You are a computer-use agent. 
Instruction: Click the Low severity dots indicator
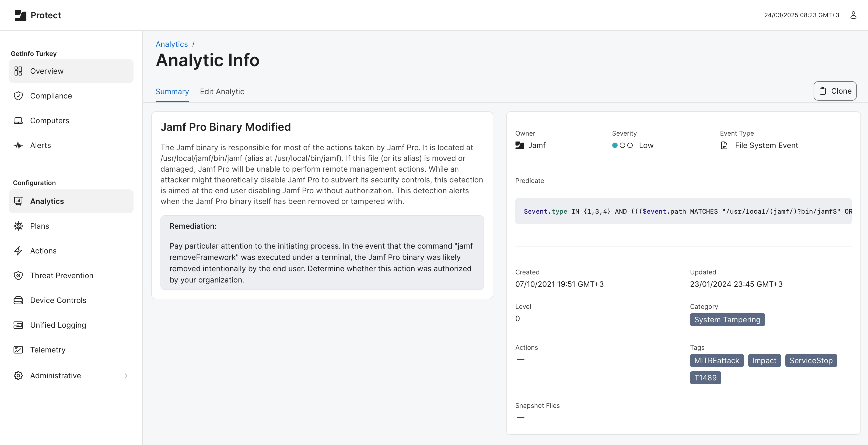coord(622,145)
